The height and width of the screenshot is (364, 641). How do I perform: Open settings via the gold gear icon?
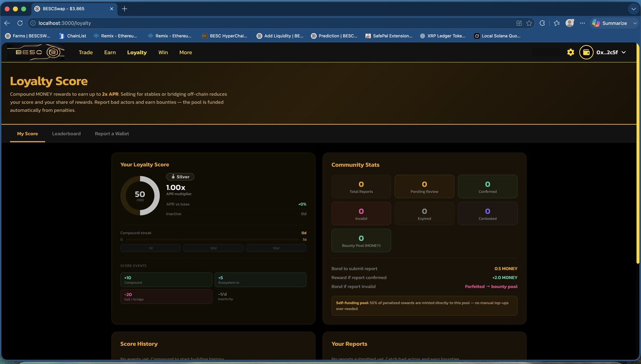(x=570, y=52)
